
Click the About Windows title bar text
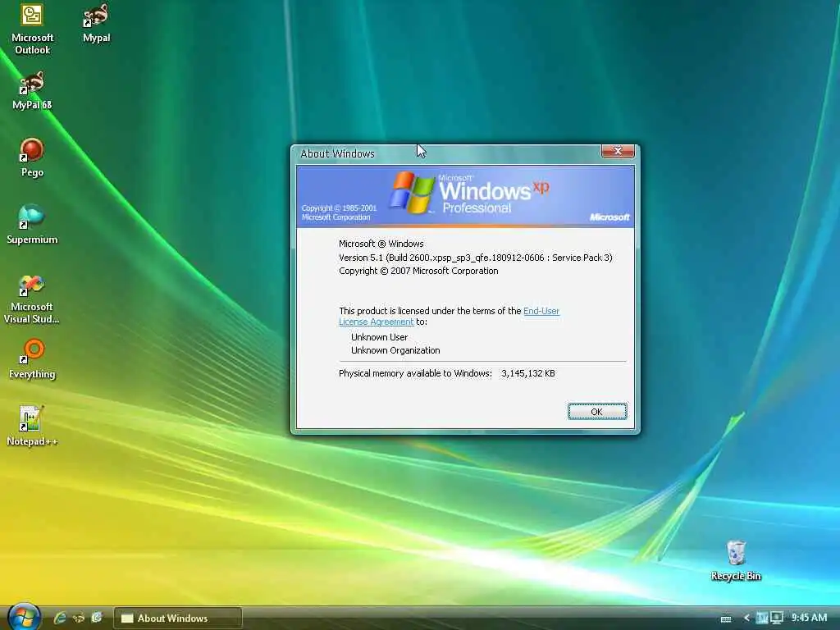coord(337,153)
